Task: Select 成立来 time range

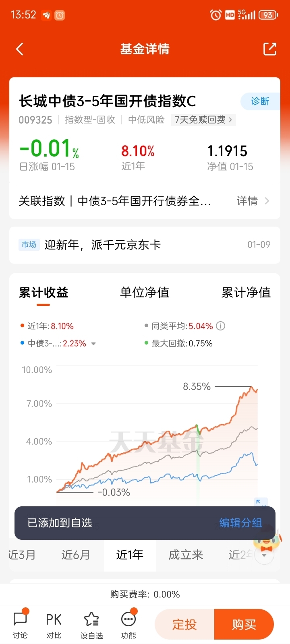Action: (x=186, y=555)
